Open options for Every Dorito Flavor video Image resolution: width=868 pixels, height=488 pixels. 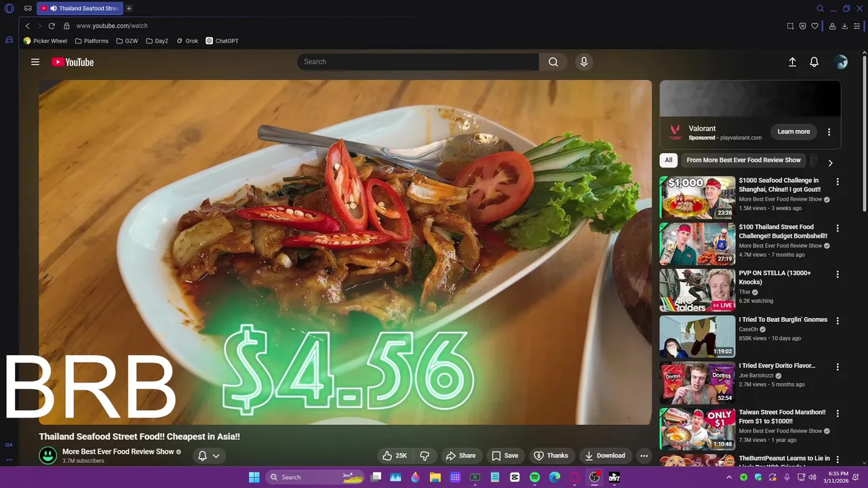pyautogui.click(x=837, y=367)
